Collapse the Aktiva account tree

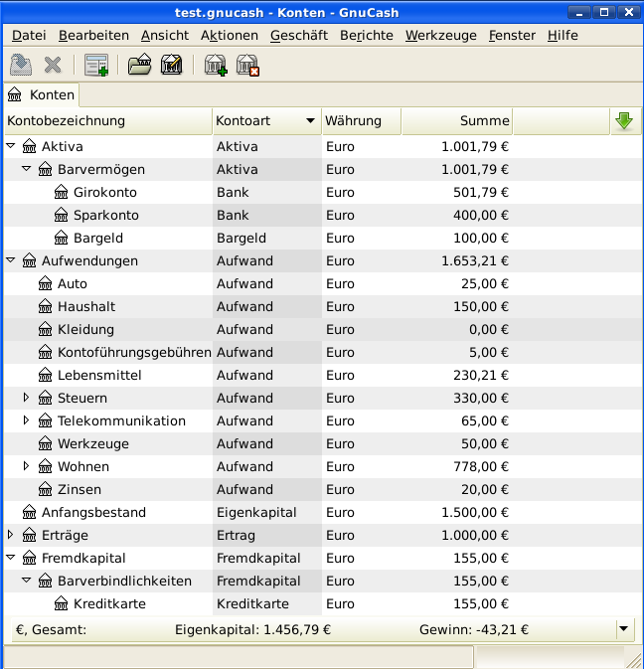tap(11, 146)
